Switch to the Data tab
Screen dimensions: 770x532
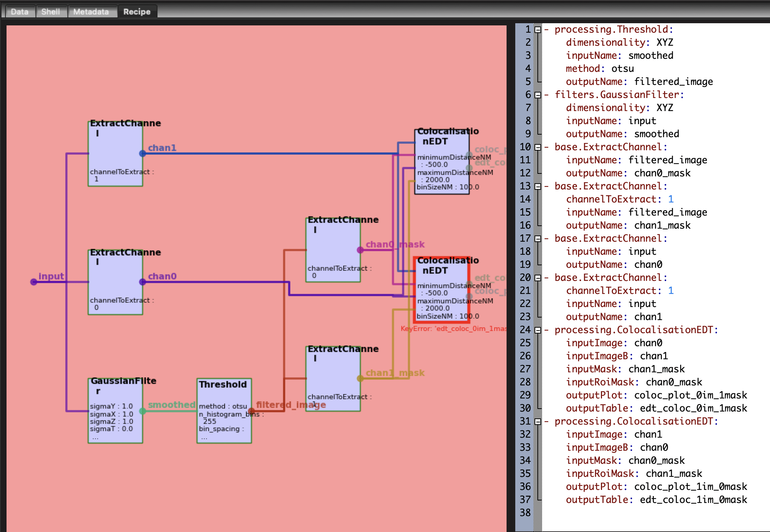[x=20, y=11]
